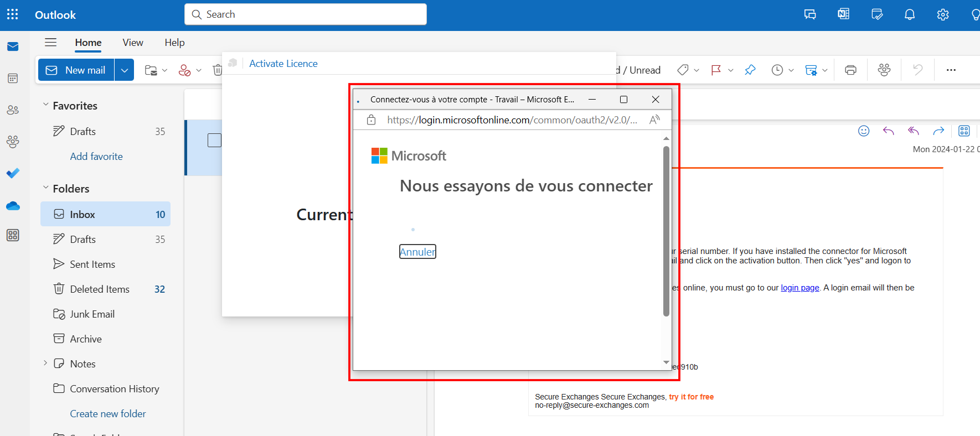Open the apps grid icon in message header

[964, 131]
